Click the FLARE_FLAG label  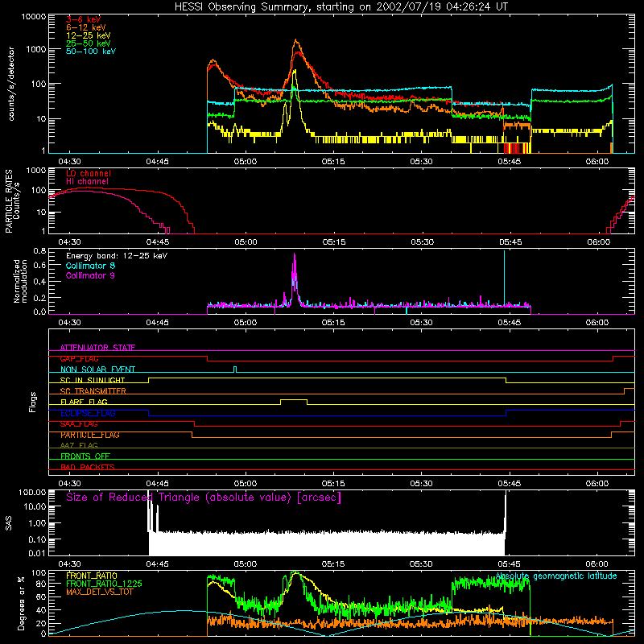[x=84, y=402]
